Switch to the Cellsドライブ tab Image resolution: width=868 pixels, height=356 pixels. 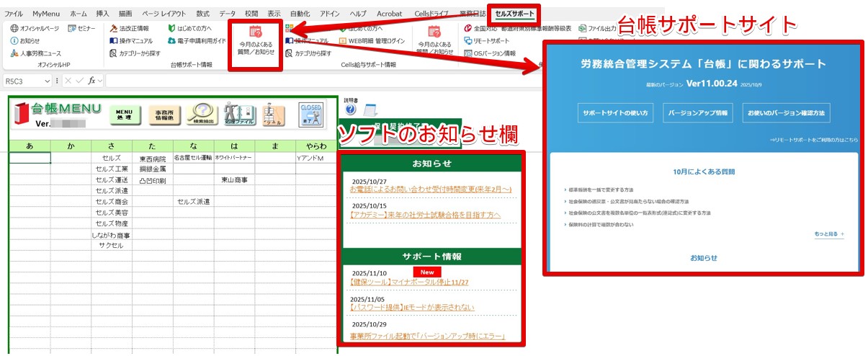point(431,14)
